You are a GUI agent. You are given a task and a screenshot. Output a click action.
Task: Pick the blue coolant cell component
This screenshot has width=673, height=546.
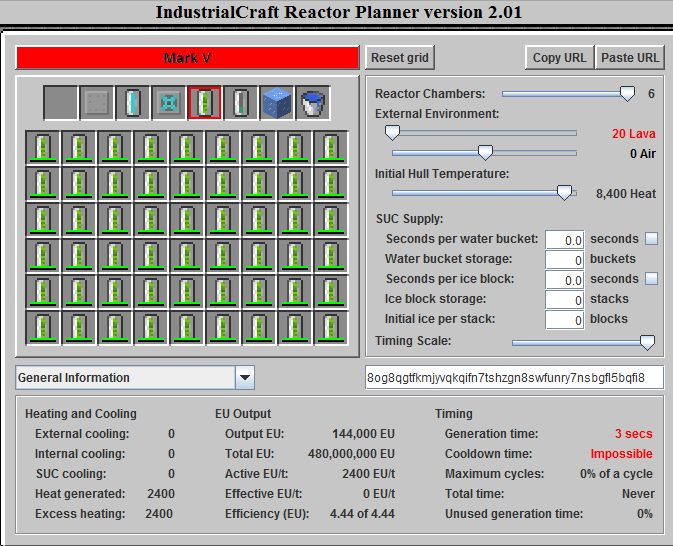132,103
